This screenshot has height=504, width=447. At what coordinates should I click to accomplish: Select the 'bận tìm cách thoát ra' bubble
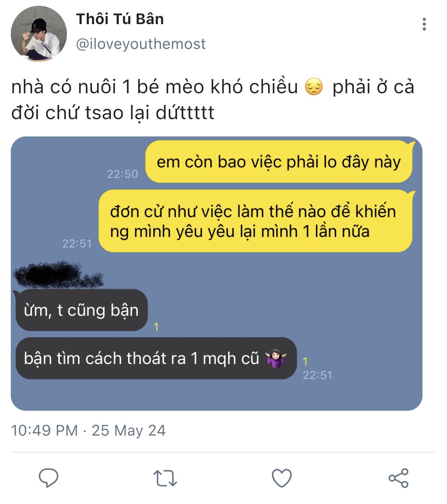click(x=155, y=358)
